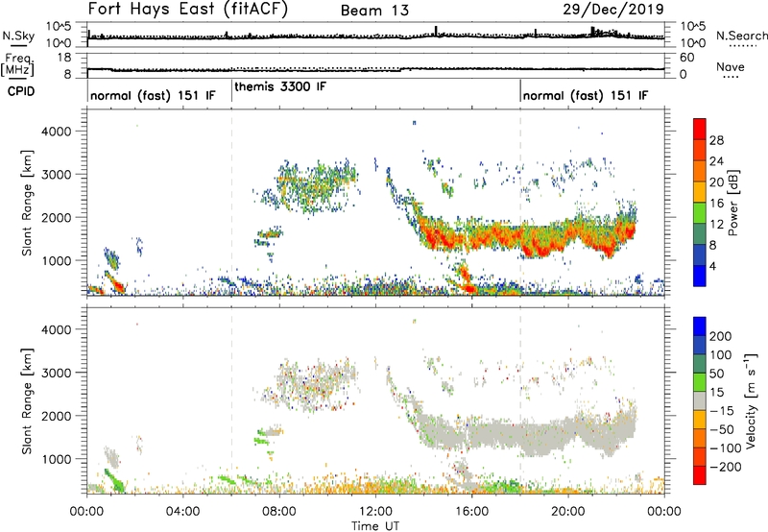This screenshot has height=532, width=768.
Task: Click the grey -15 to 15 velocity colorbar segment
Action: (700, 401)
